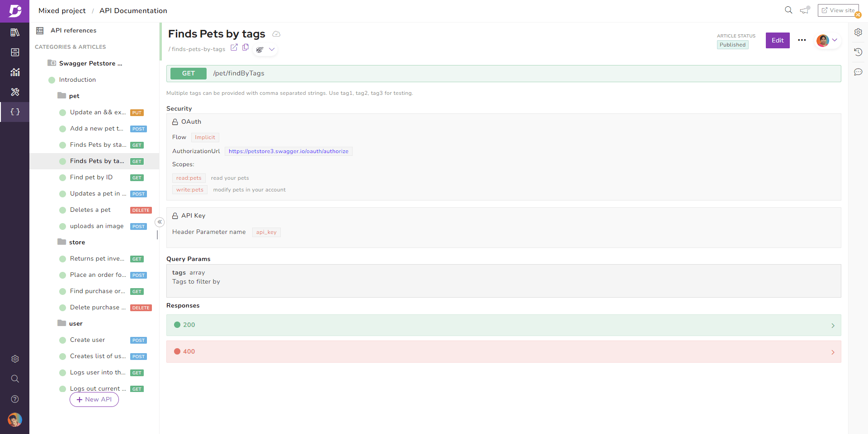
Task: Open the three-dots more options menu
Action: pos(802,40)
